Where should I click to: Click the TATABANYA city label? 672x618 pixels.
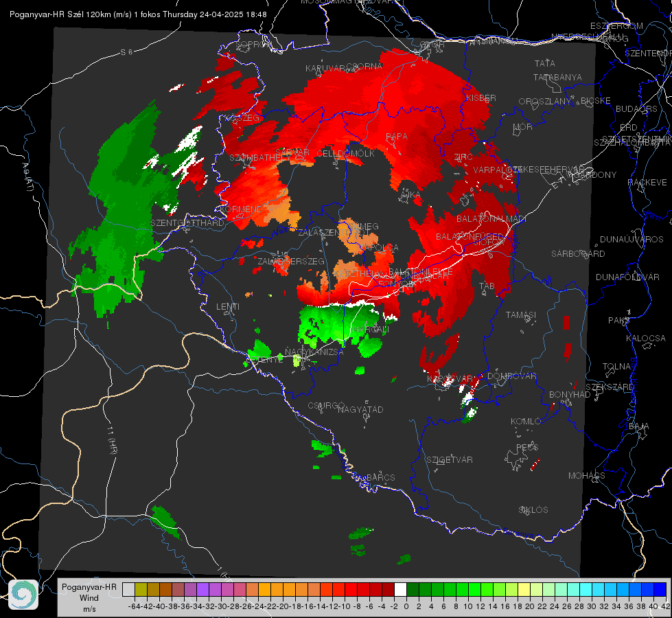[557, 77]
